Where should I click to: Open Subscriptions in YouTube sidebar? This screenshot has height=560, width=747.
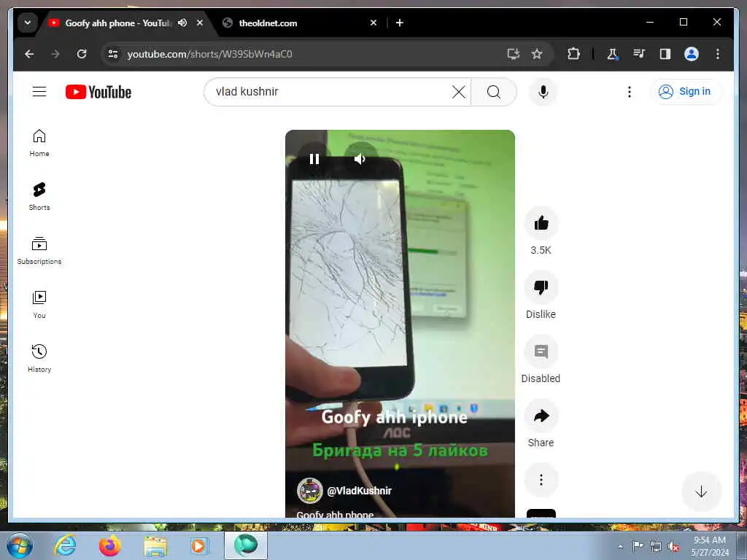coord(39,251)
